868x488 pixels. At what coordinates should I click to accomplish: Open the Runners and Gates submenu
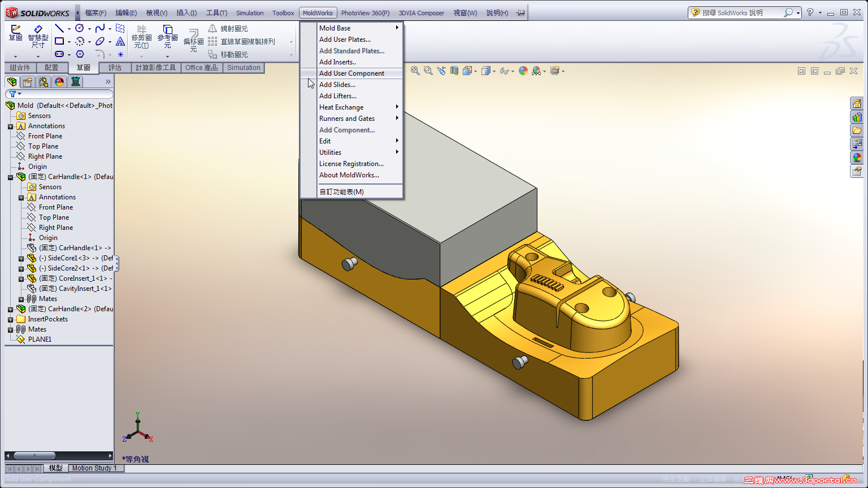click(351, 119)
